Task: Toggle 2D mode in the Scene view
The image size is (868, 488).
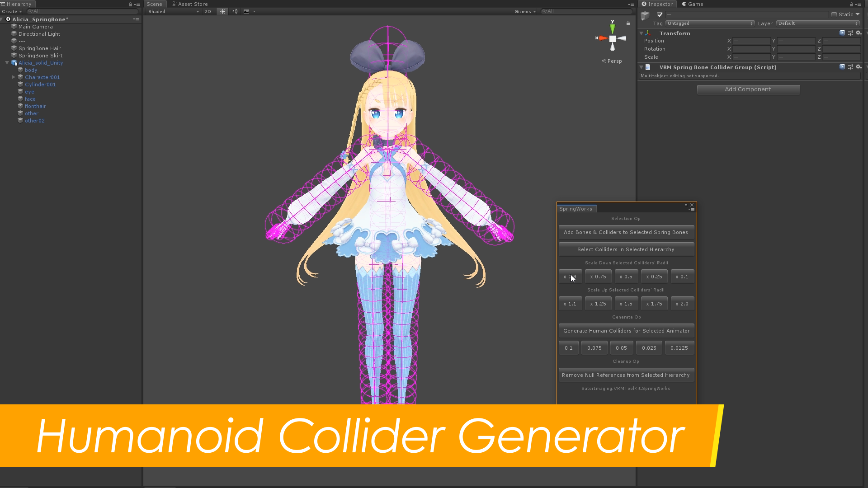Action: coord(208,11)
